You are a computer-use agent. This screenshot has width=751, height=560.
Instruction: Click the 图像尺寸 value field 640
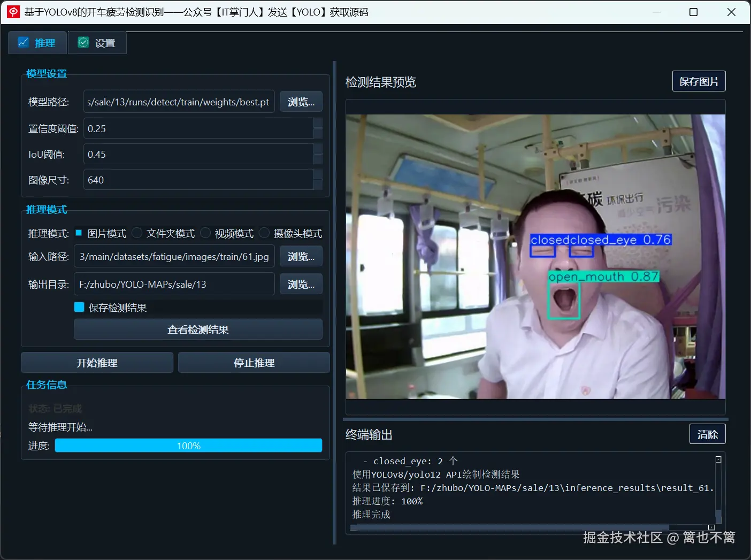198,180
